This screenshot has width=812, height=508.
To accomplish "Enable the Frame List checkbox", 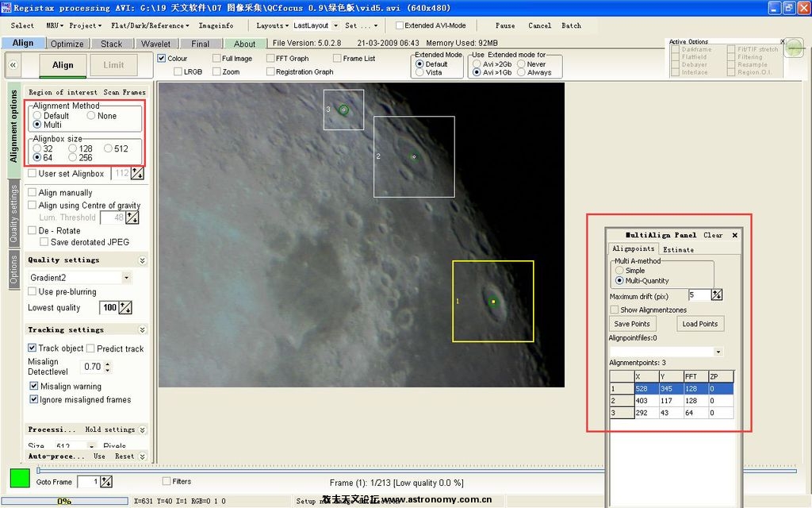I will [337, 58].
